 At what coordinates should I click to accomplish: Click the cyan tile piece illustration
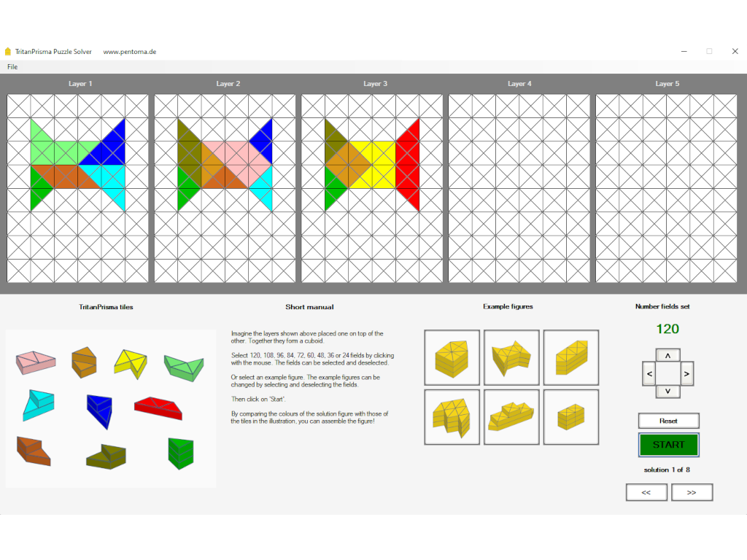(x=37, y=405)
